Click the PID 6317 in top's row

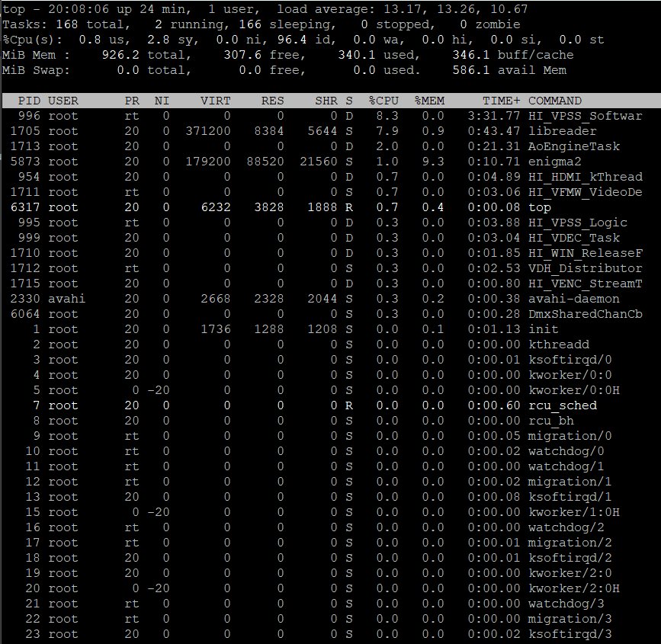coord(25,207)
